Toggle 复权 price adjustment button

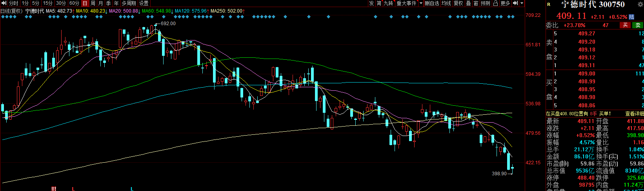(x=458, y=3)
